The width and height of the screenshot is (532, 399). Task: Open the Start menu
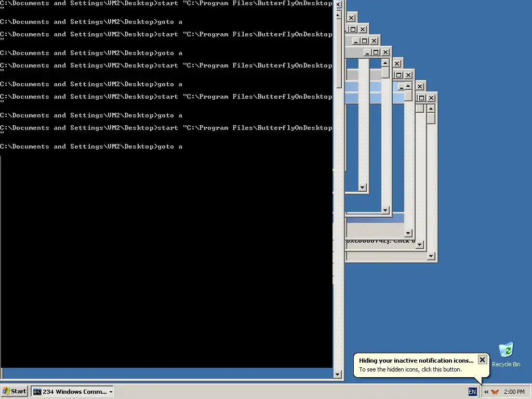[14, 392]
